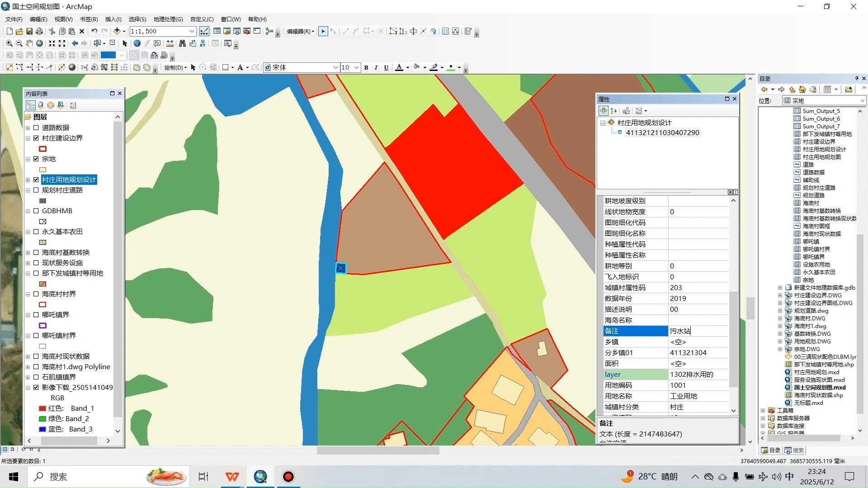Click the Go To XY icon
This screenshot has height=488, width=868.
point(203,43)
